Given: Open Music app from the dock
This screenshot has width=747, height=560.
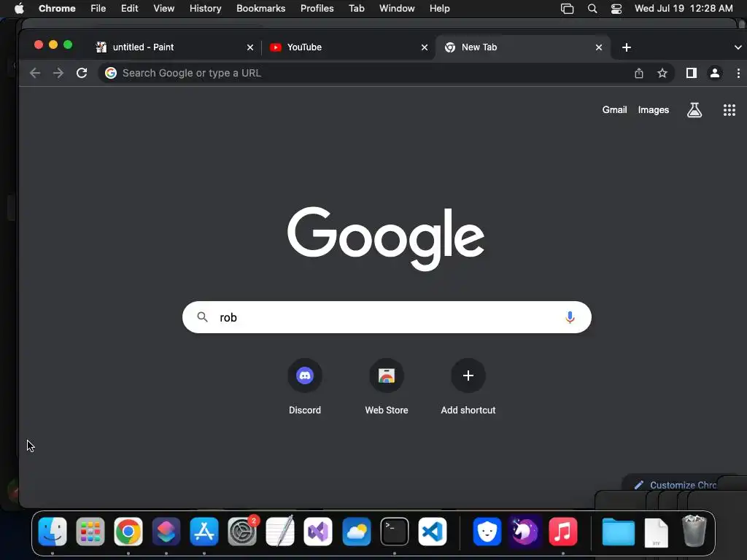Looking at the screenshot, I should click(x=563, y=532).
